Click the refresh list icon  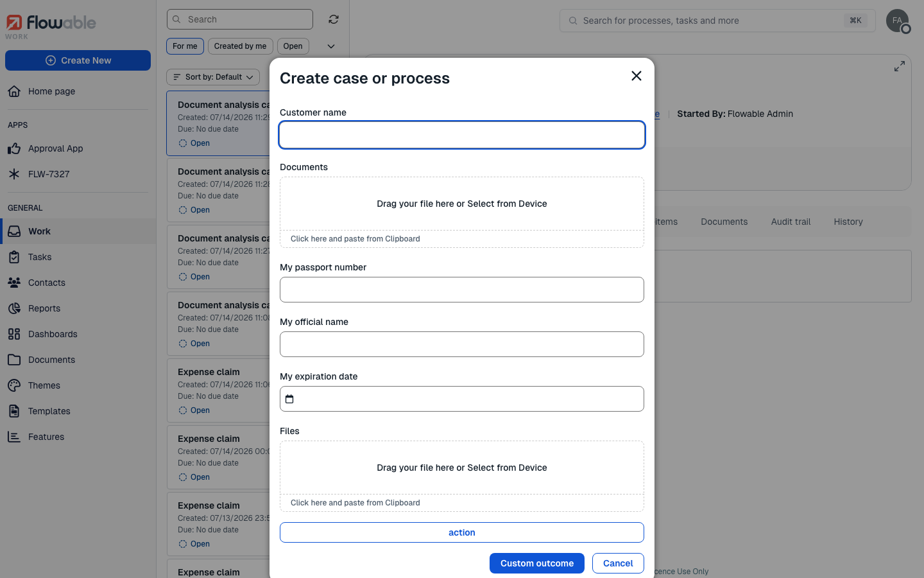point(334,19)
